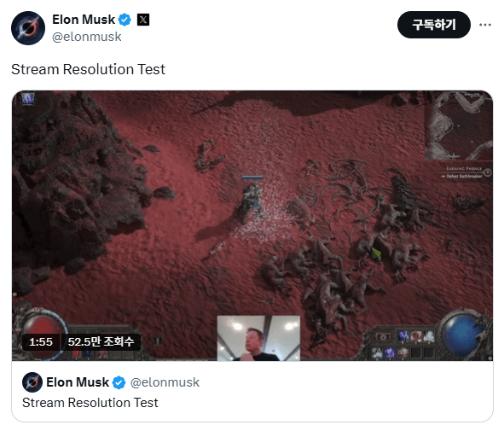
Task: Open the quoted post's small avatar
Action: click(32, 382)
